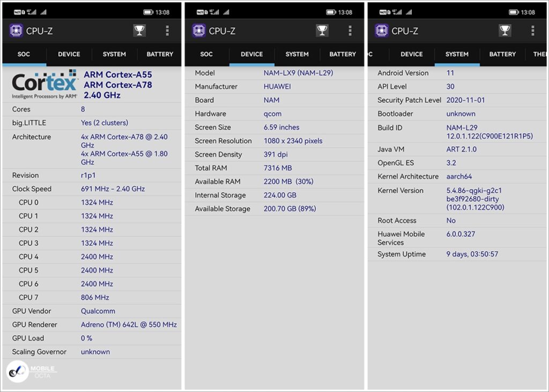The image size is (549, 392).
Task: Switch to the BATTERY tab on the SOC screen
Action: pyautogui.click(x=160, y=54)
